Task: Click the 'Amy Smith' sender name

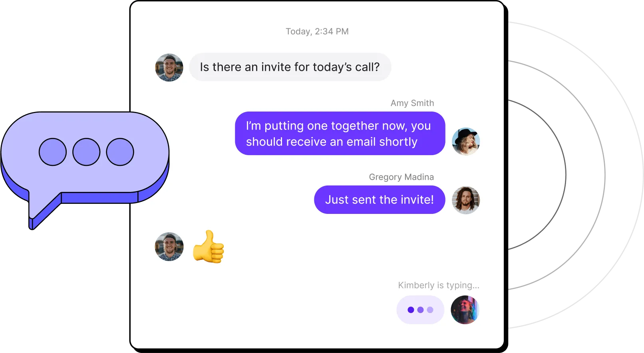Action: 412,103
